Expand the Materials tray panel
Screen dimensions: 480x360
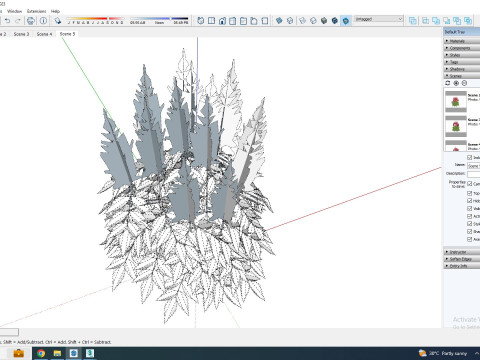point(462,41)
